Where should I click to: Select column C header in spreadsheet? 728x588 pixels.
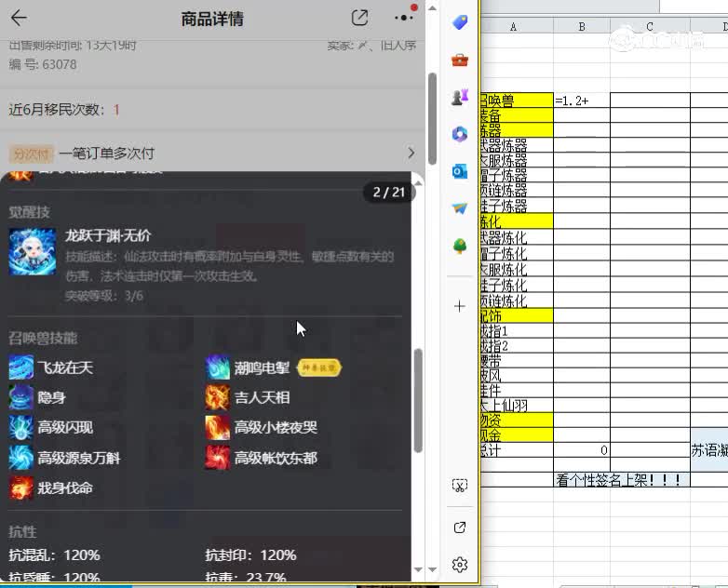[650, 26]
